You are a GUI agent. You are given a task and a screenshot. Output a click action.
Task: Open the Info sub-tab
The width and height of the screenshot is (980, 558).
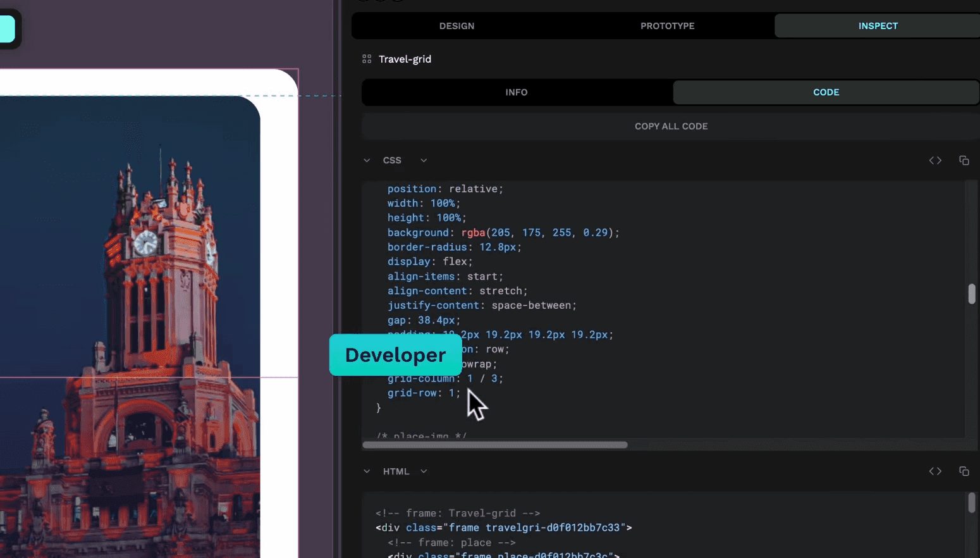click(517, 92)
